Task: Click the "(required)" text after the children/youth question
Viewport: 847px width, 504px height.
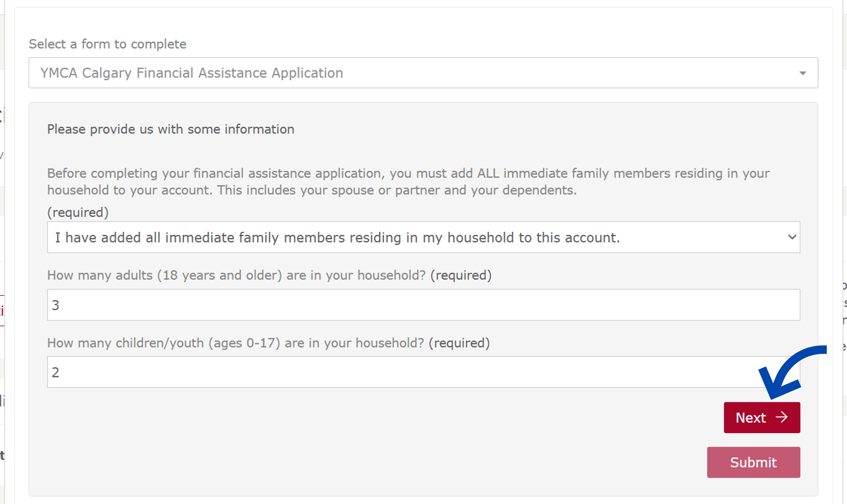Action: pos(459,343)
